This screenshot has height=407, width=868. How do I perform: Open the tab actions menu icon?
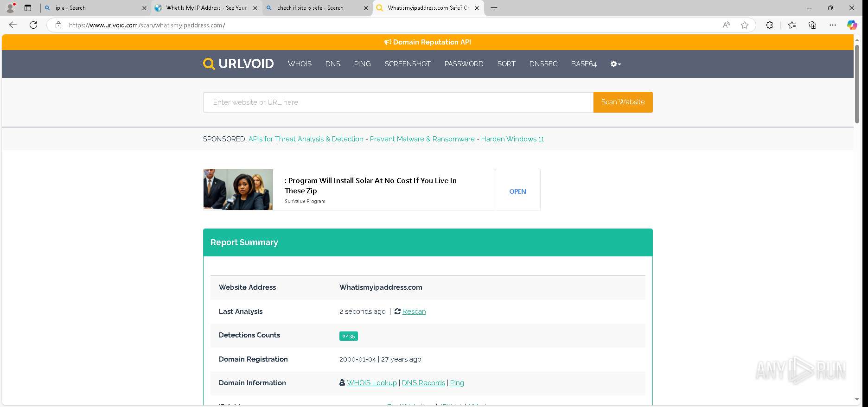[28, 8]
